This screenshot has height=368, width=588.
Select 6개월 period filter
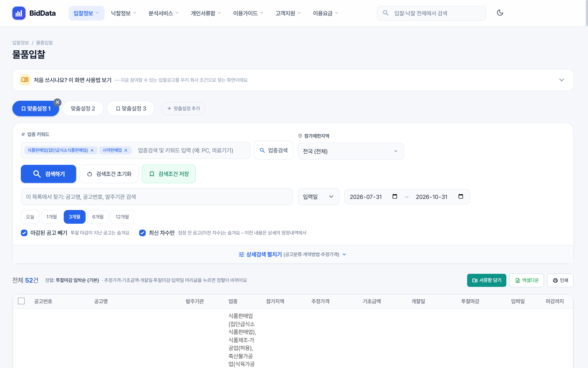(x=98, y=217)
